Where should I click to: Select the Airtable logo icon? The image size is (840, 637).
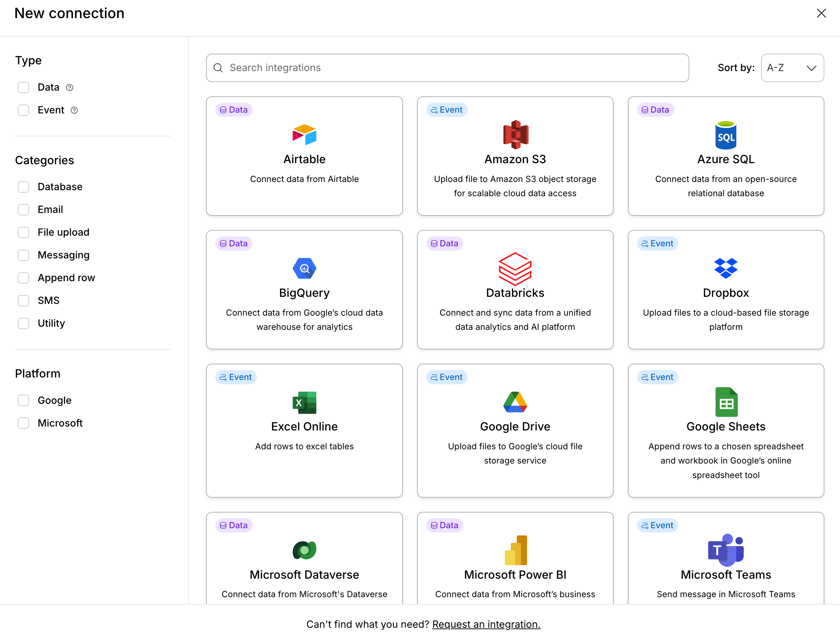[x=304, y=135]
